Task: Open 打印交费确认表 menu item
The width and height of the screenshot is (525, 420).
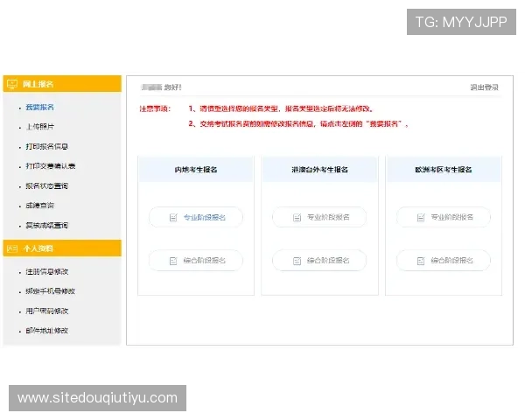Action: (x=51, y=166)
